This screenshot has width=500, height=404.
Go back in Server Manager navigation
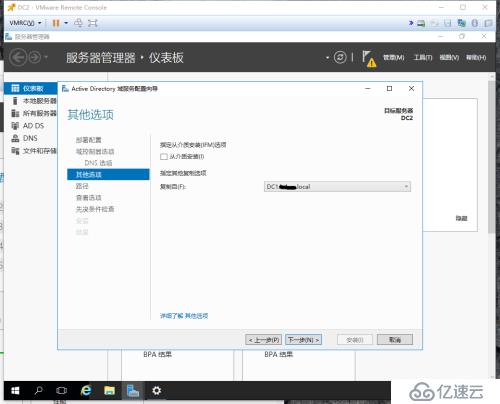click(18, 57)
